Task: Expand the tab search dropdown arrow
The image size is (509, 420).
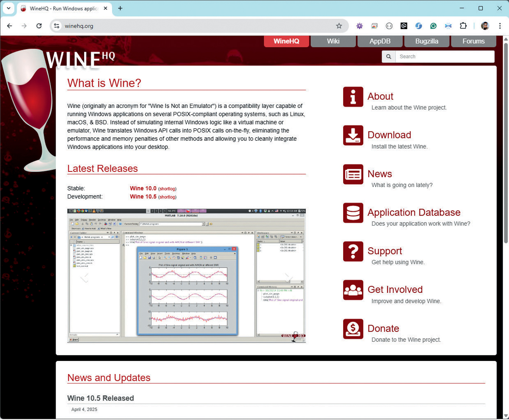Action: click(9, 8)
